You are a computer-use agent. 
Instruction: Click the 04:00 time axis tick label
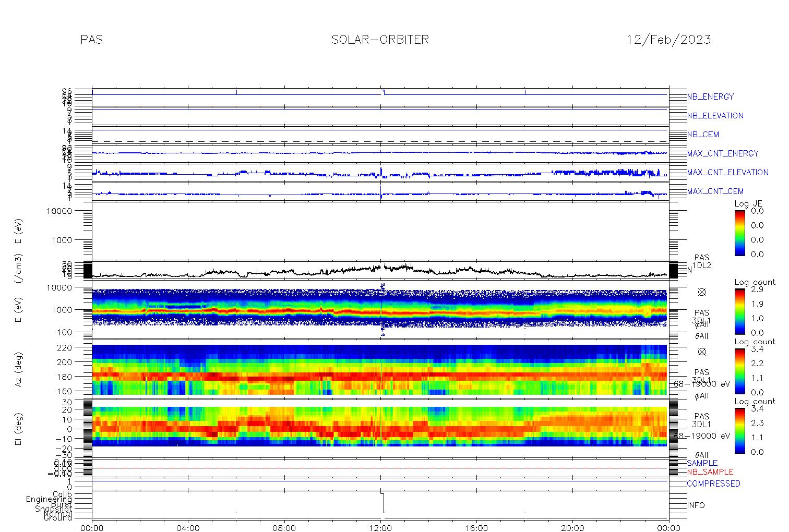(188, 528)
